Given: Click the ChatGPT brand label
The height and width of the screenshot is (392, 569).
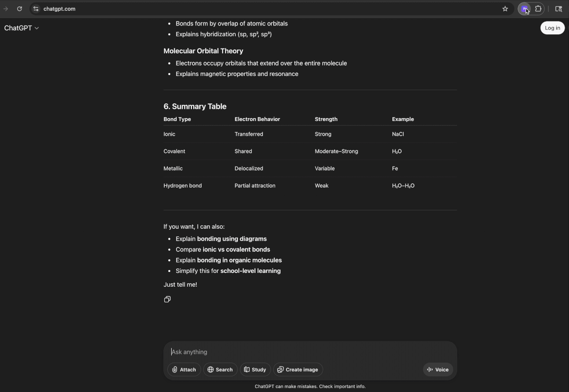Looking at the screenshot, I should click(18, 28).
